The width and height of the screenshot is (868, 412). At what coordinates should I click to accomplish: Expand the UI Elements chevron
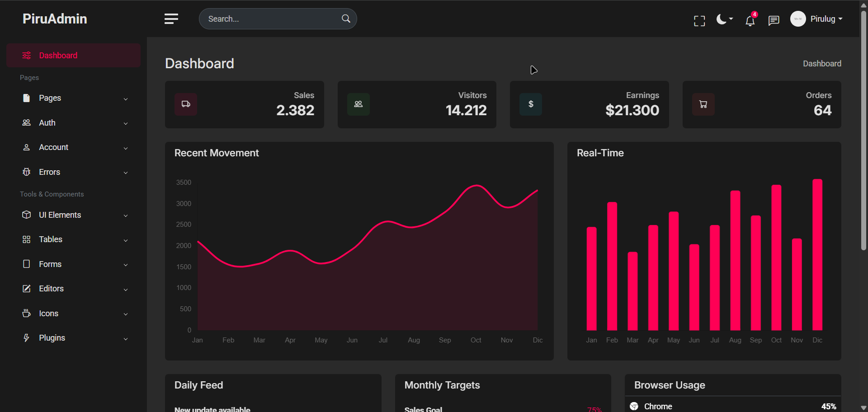coord(126,216)
